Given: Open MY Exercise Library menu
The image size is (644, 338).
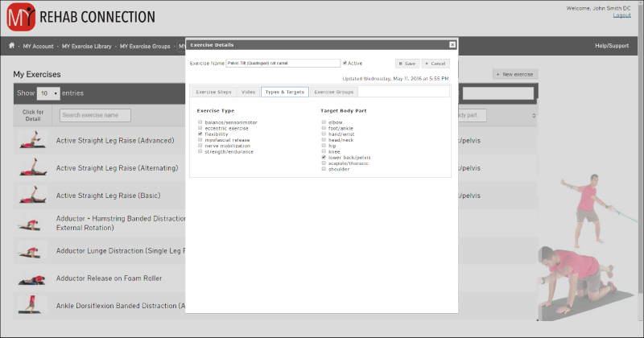Looking at the screenshot, I should coord(87,46).
